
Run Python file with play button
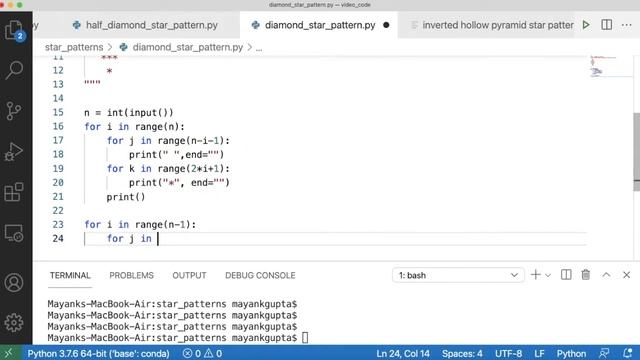pyautogui.click(x=586, y=25)
